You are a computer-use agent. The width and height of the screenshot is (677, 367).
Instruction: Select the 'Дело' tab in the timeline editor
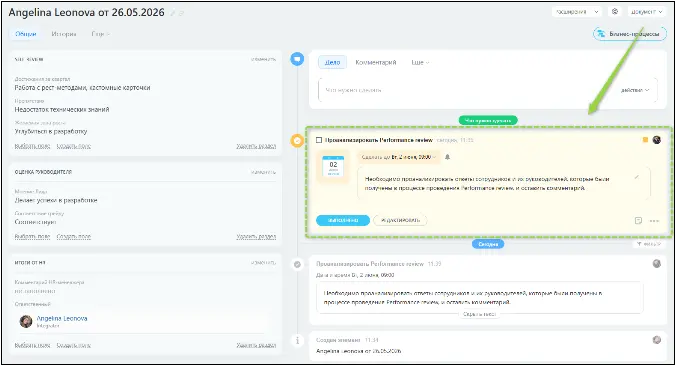[x=332, y=63]
